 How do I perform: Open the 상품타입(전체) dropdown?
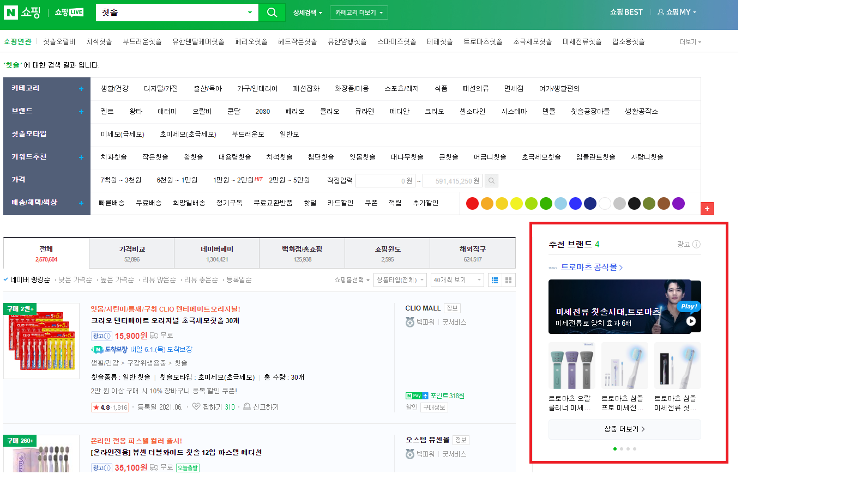pos(400,280)
